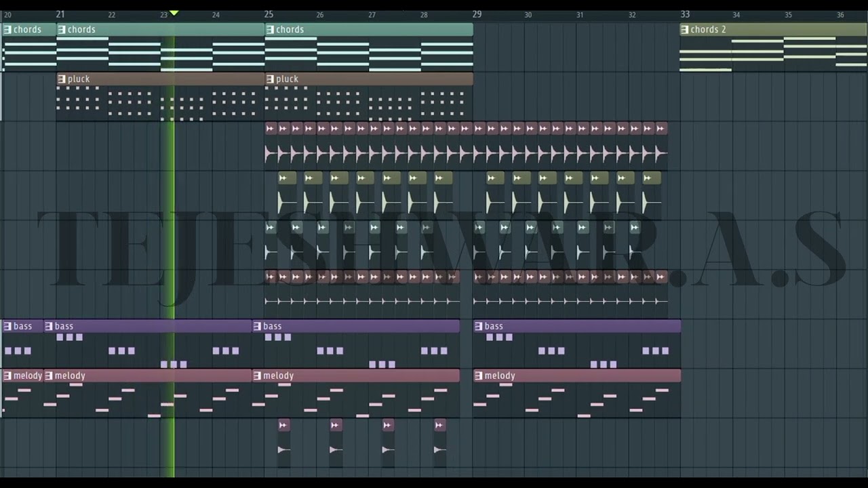Click bottom track audio clip icon after bar 26

point(335,426)
